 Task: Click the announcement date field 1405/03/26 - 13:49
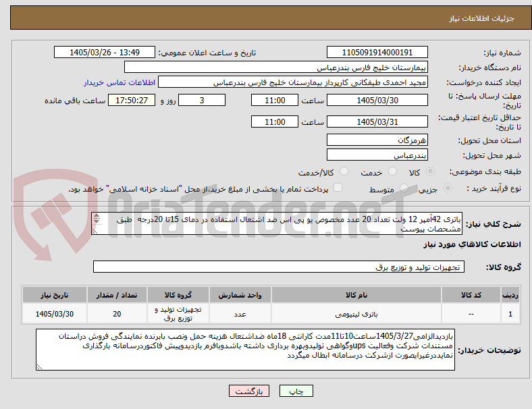(x=105, y=53)
